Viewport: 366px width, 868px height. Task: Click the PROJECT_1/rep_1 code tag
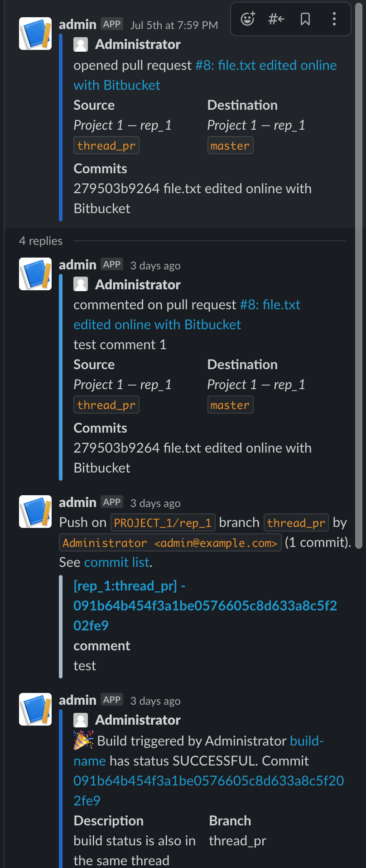pyautogui.click(x=163, y=523)
